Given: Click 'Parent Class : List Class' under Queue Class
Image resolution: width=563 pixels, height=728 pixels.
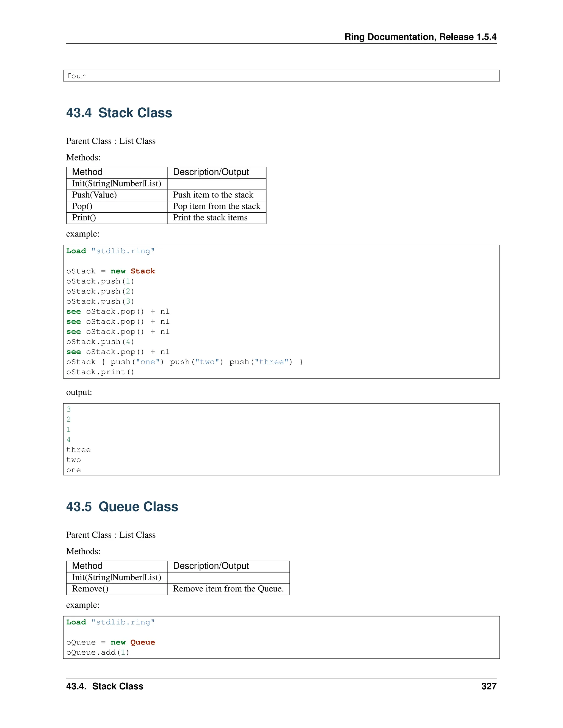Looking at the screenshot, I should point(111,535).
